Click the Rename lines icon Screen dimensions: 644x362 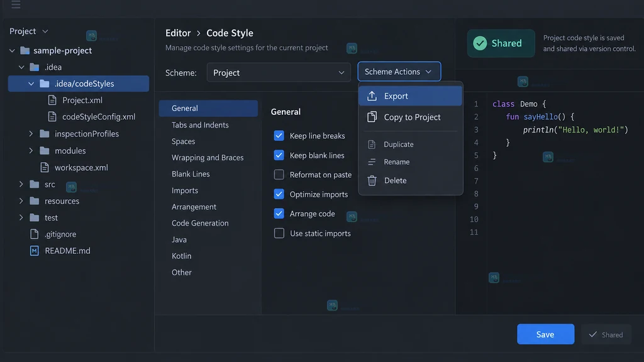pyautogui.click(x=372, y=162)
